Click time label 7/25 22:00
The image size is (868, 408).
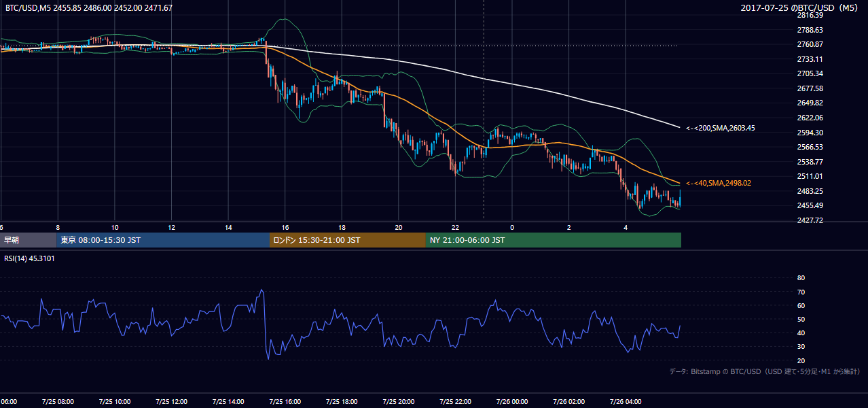(x=455, y=401)
